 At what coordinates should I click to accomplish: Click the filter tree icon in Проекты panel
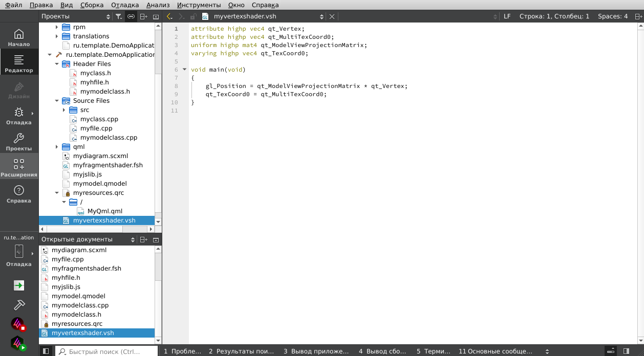tap(119, 16)
